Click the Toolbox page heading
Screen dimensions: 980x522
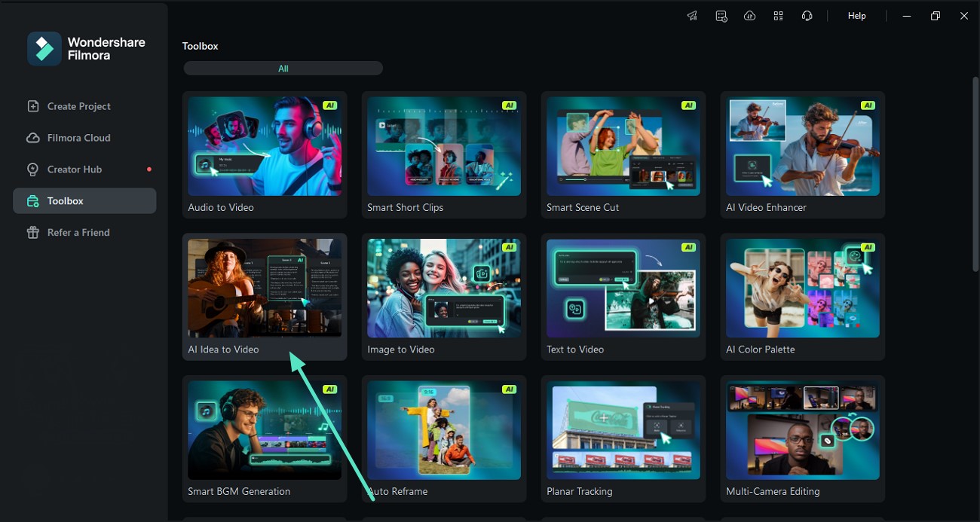[200, 46]
